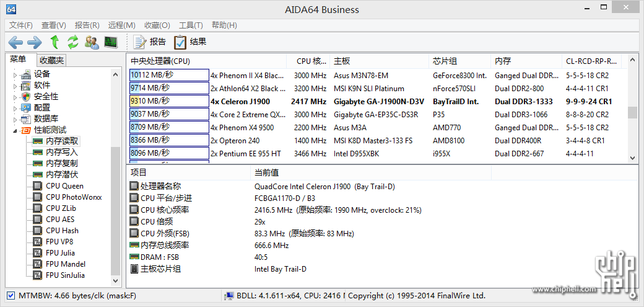
Task: Open the 查看(V) menu
Action: click(x=54, y=25)
